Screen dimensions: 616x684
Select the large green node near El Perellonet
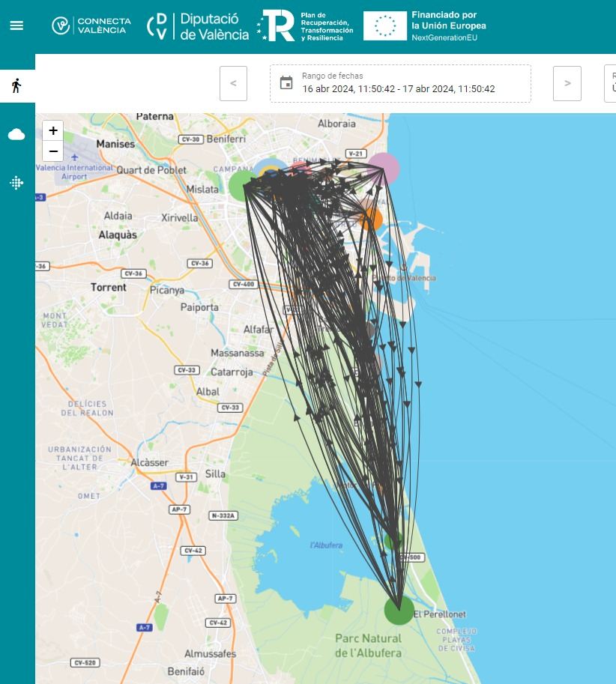(399, 610)
